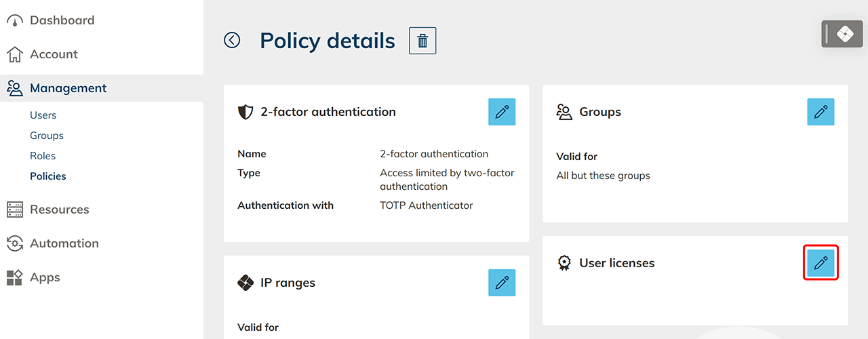This screenshot has height=339, width=868.
Task: Click the Policy details page heading
Action: pos(328,41)
